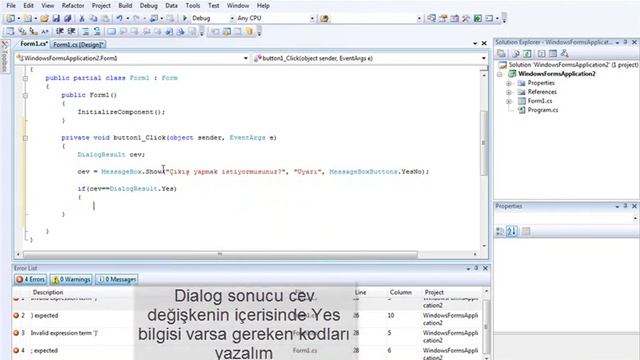Open the find combo box dropdown
The height and width of the screenshot is (360, 640).
pyautogui.click(x=419, y=18)
